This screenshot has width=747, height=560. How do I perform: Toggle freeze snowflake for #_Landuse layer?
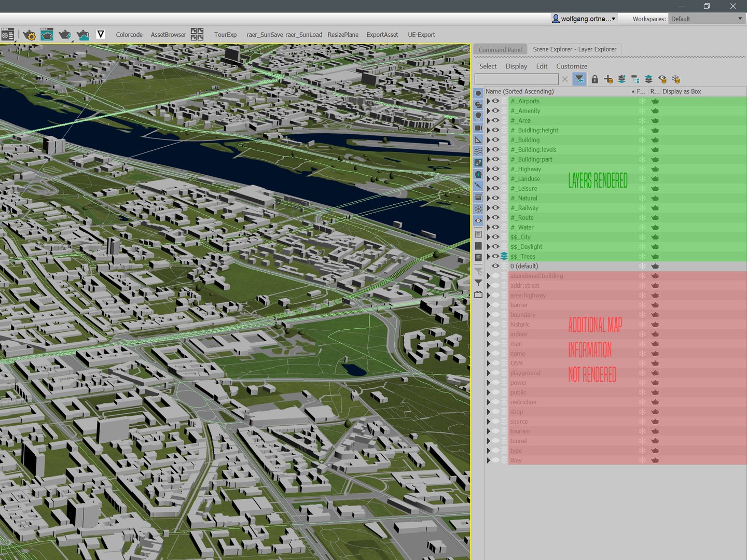pos(642,179)
